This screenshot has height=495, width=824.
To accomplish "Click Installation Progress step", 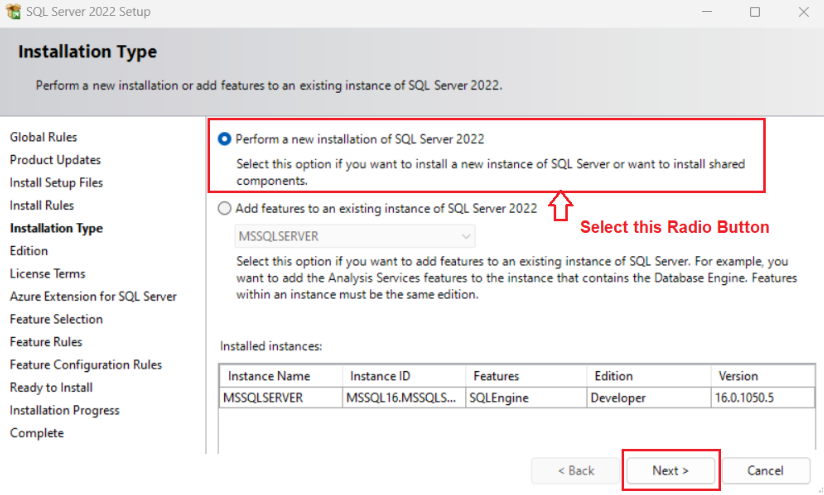I will coord(64,410).
